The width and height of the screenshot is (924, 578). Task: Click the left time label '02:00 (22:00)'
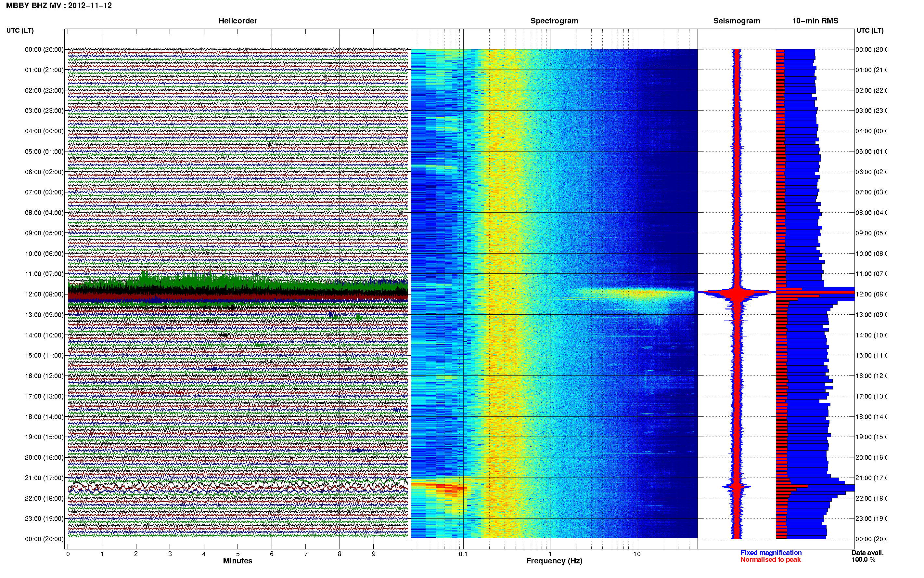(x=44, y=90)
